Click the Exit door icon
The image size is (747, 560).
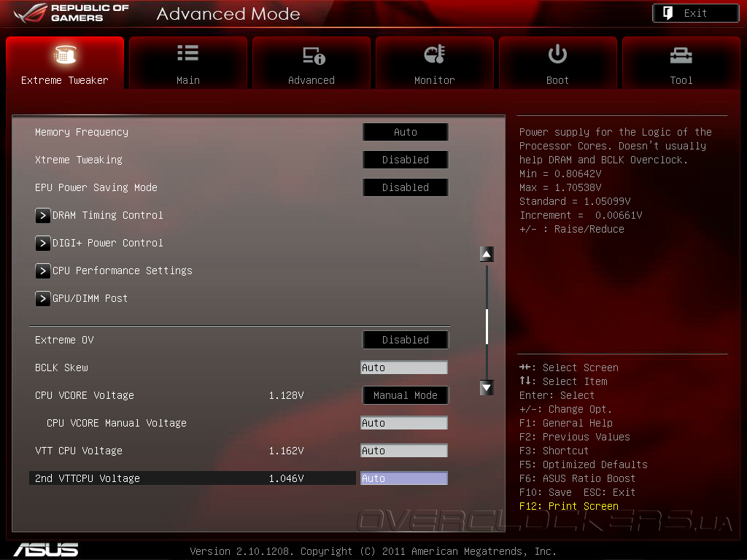coord(668,13)
